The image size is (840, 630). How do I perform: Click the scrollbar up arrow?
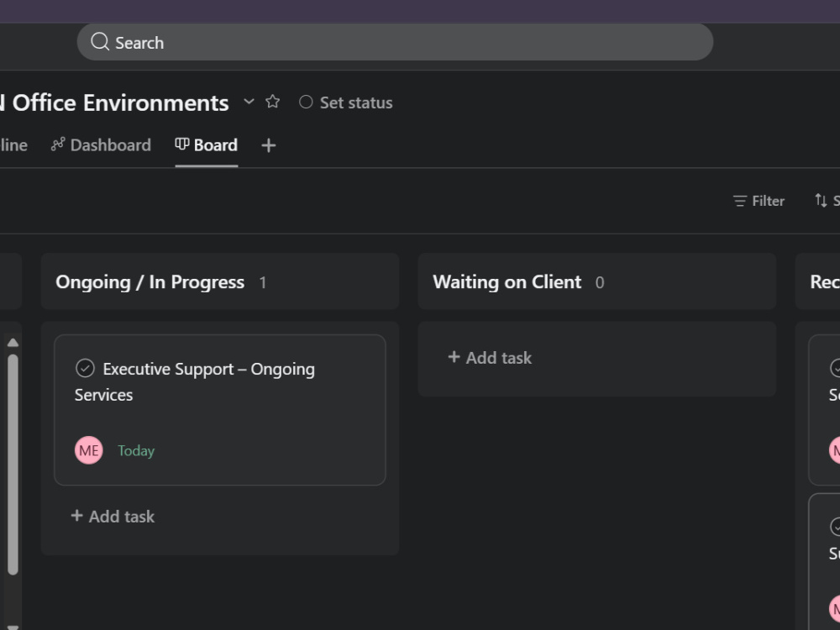click(13, 343)
